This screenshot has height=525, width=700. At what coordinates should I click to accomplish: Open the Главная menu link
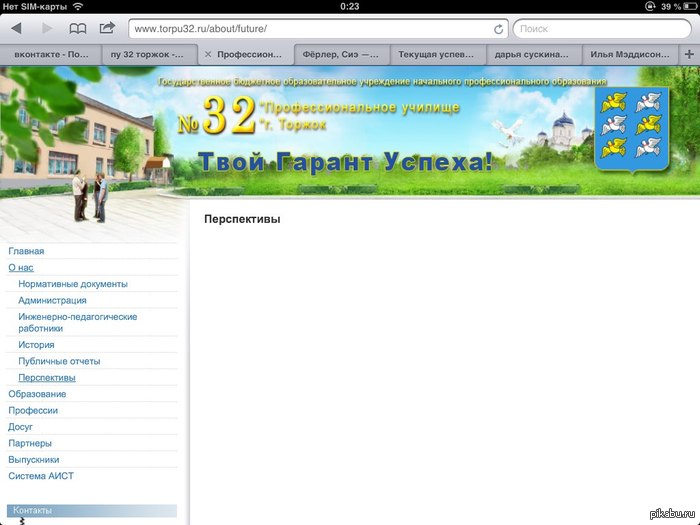pos(26,251)
